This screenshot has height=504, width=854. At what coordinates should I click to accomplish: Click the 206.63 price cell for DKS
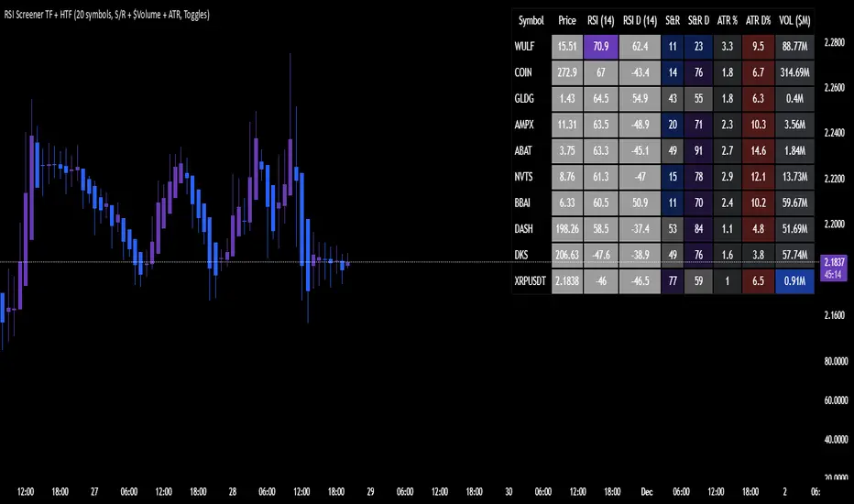point(567,255)
